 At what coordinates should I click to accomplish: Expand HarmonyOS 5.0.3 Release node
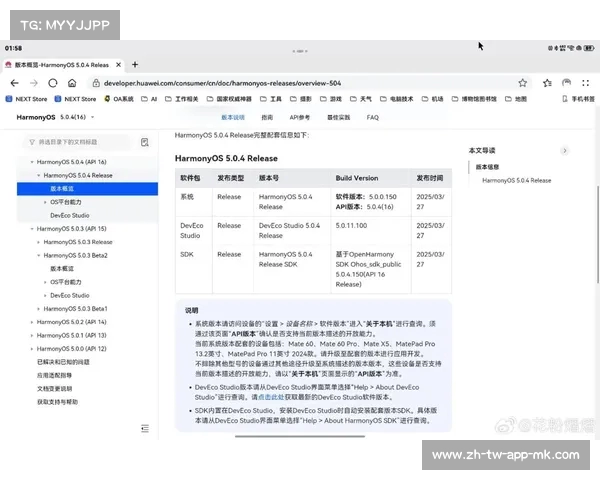[x=39, y=242]
